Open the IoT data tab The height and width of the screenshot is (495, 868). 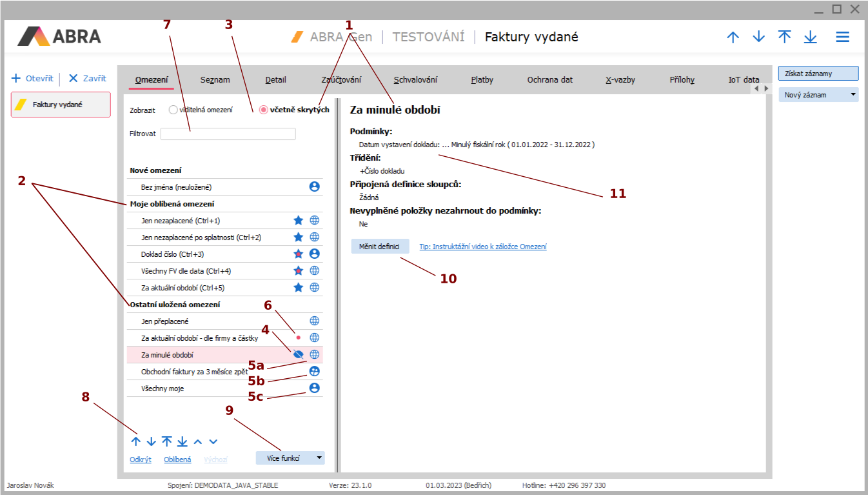[x=744, y=80]
